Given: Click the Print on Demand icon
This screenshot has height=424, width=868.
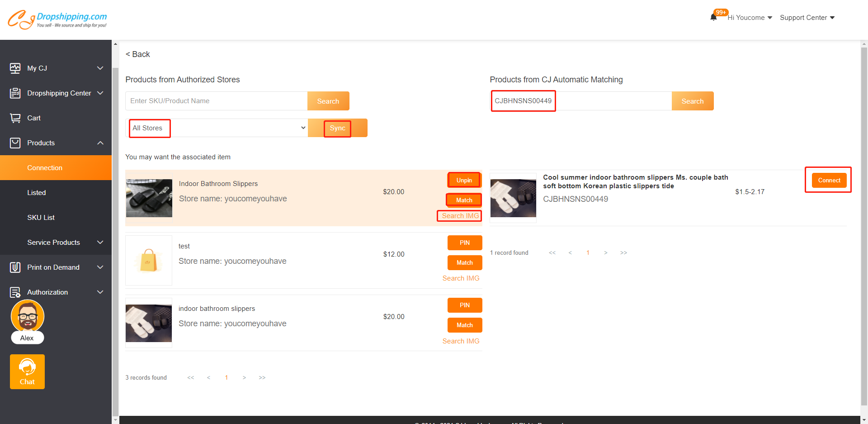Looking at the screenshot, I should click(x=15, y=267).
